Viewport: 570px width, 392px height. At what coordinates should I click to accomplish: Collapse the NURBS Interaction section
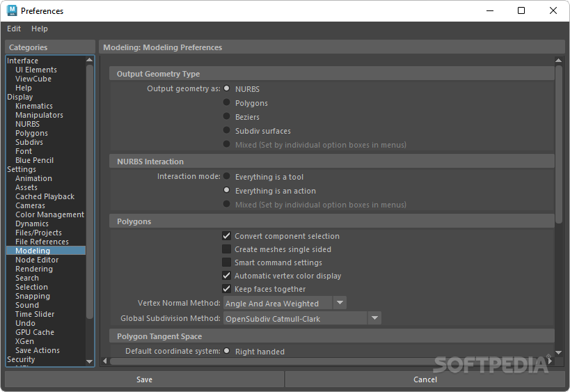coord(331,162)
